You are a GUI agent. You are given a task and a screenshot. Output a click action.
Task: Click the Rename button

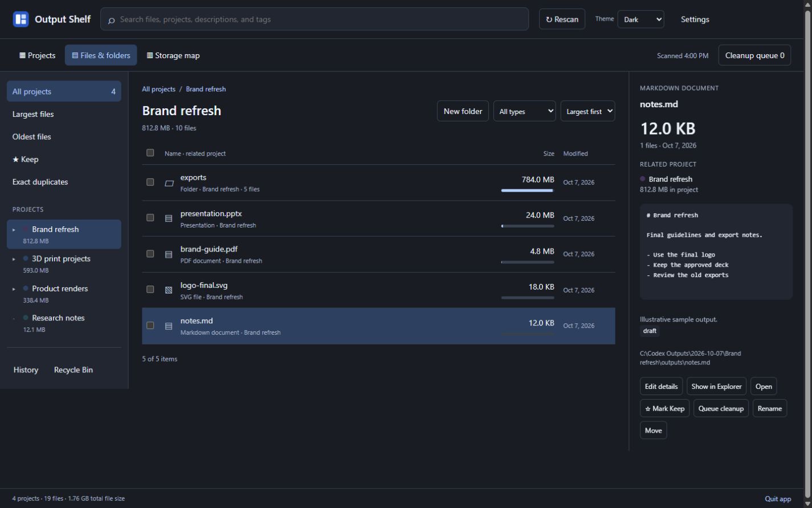(770, 408)
